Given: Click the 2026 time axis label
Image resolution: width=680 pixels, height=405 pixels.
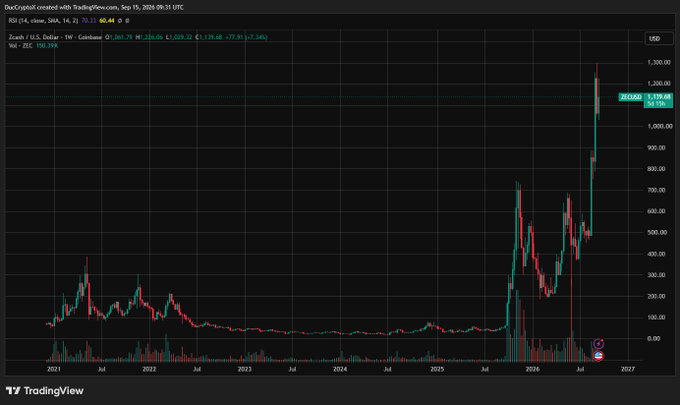Looking at the screenshot, I should (532, 369).
